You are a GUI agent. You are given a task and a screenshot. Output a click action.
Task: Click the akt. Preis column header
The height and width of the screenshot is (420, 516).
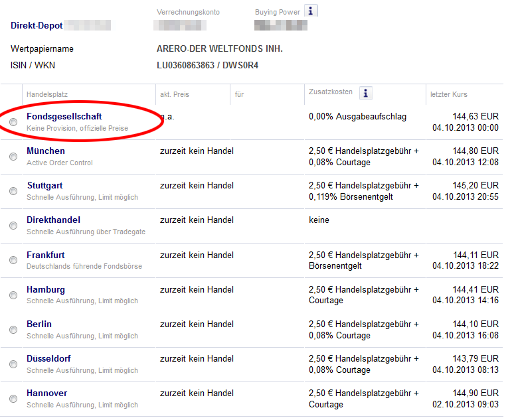click(x=175, y=94)
